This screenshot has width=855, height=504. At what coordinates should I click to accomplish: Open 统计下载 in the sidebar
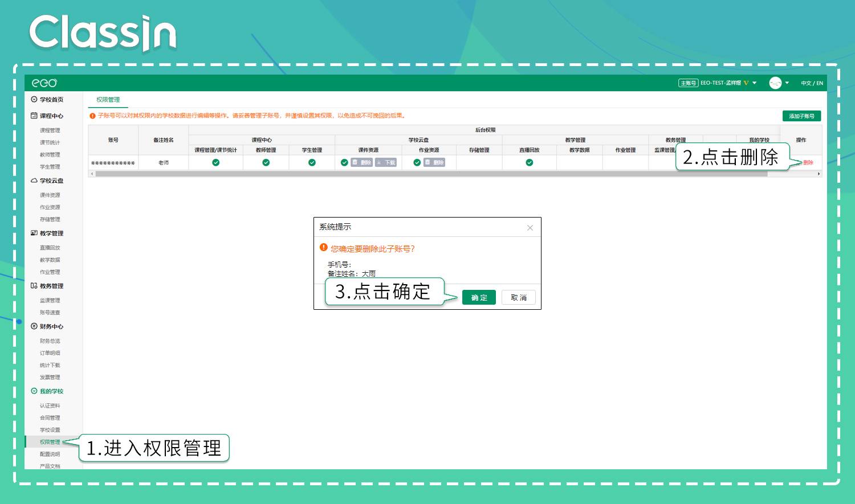(50, 365)
